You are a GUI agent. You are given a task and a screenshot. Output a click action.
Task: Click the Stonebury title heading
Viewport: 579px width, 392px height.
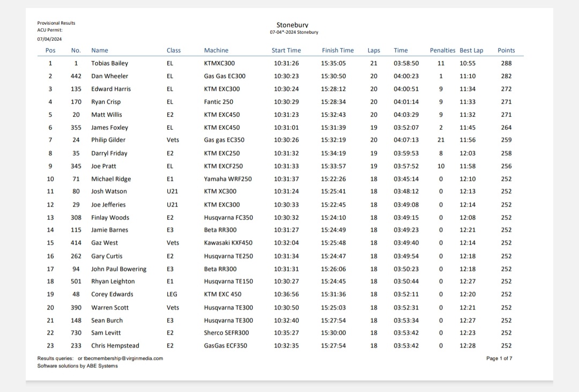pos(292,25)
